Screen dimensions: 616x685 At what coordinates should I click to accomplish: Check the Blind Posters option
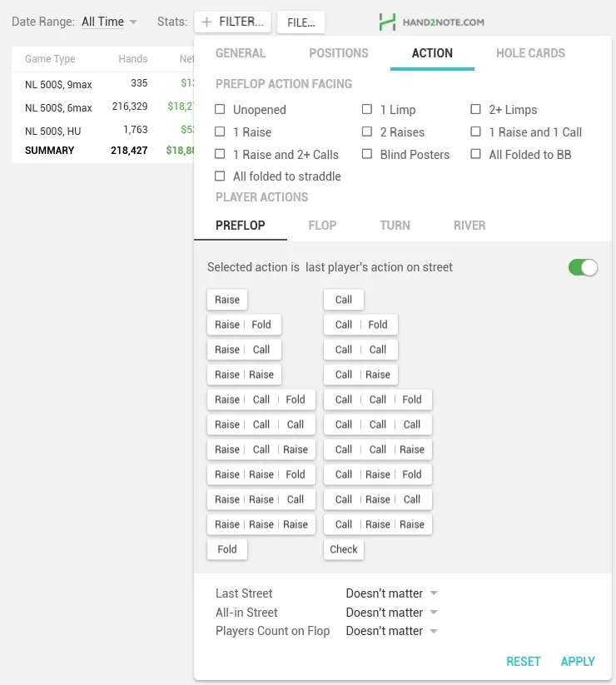(x=367, y=155)
